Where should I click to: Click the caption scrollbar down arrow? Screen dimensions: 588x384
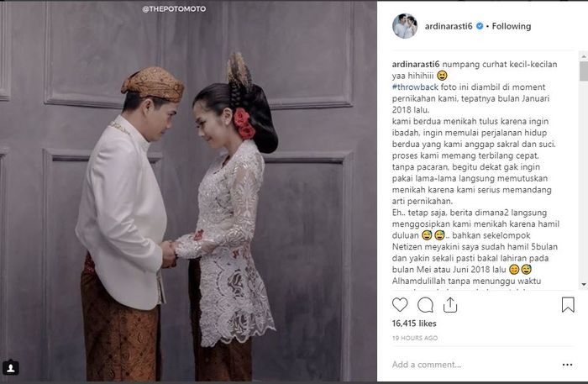[584, 285]
